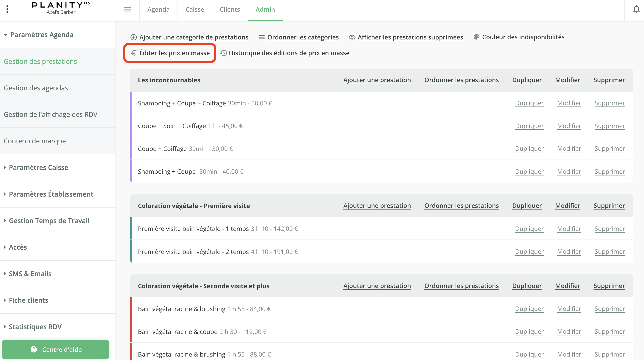The width and height of the screenshot is (644, 360).
Task: Switch to the Clients tab
Action: 229,9
